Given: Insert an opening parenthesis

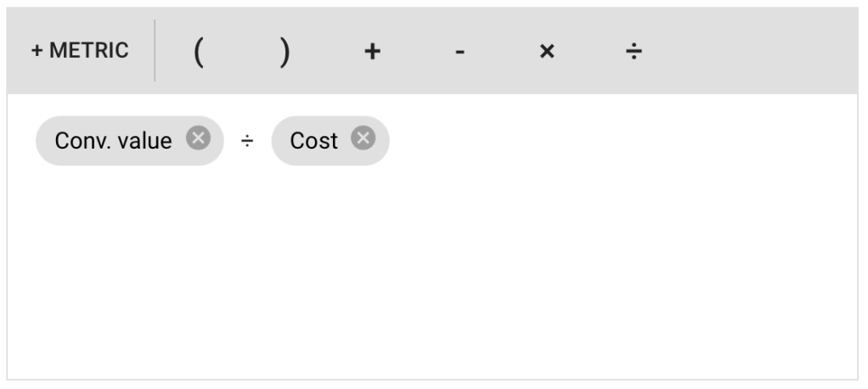Looking at the screenshot, I should (198, 52).
